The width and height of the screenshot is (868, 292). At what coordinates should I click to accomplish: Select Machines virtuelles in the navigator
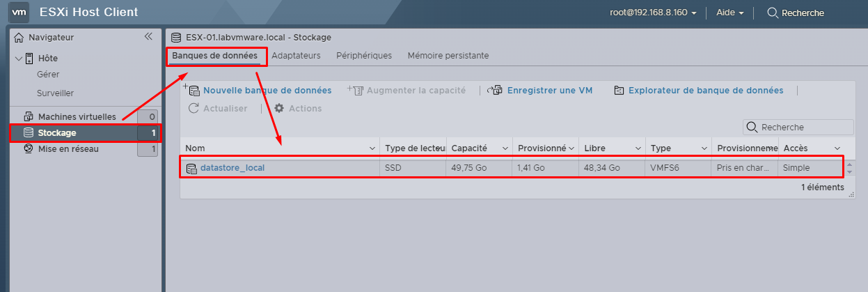coord(77,116)
